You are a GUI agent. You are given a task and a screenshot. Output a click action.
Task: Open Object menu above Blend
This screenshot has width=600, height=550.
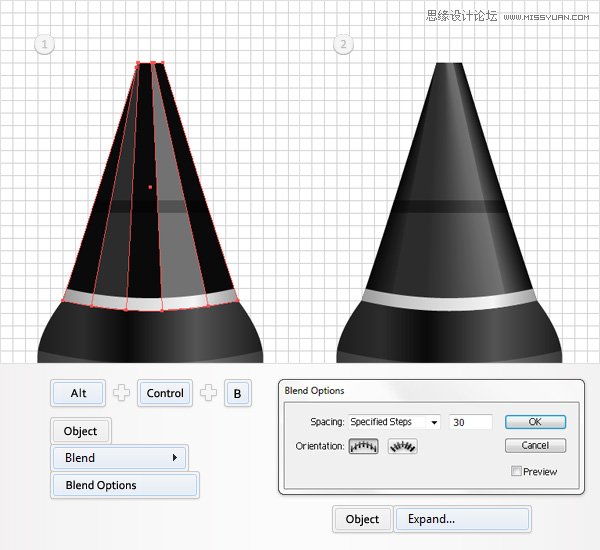(x=80, y=431)
